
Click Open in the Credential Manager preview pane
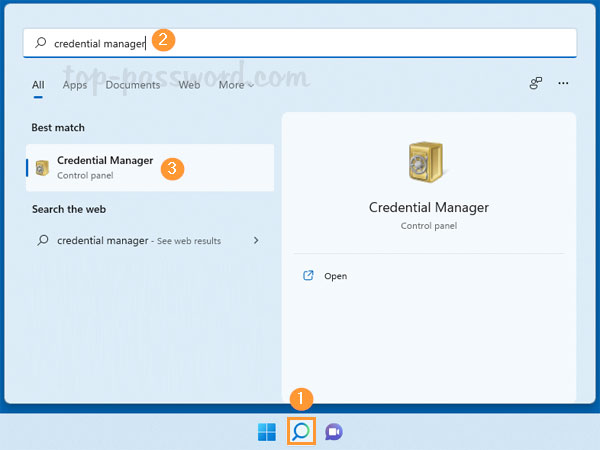pyautogui.click(x=335, y=276)
